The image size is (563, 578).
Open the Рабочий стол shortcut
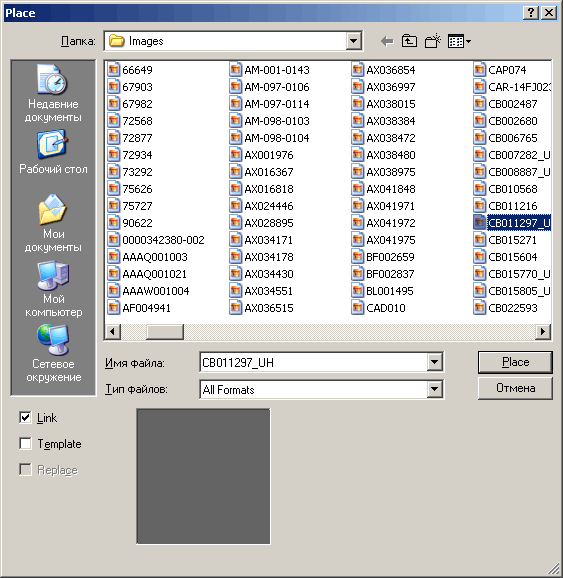coord(53,152)
